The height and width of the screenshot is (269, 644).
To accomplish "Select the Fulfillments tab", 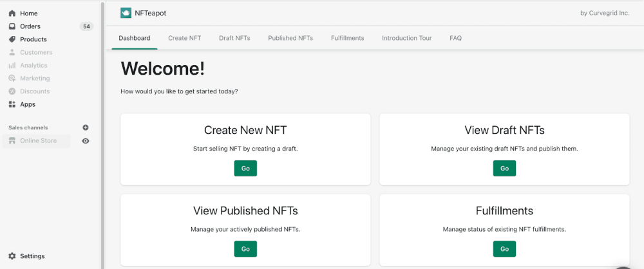I will [x=347, y=38].
